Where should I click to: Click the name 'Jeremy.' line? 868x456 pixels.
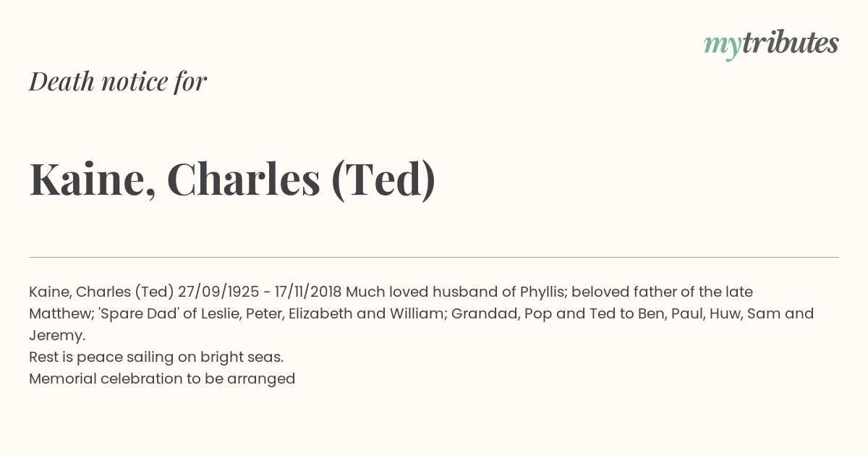pos(57,335)
